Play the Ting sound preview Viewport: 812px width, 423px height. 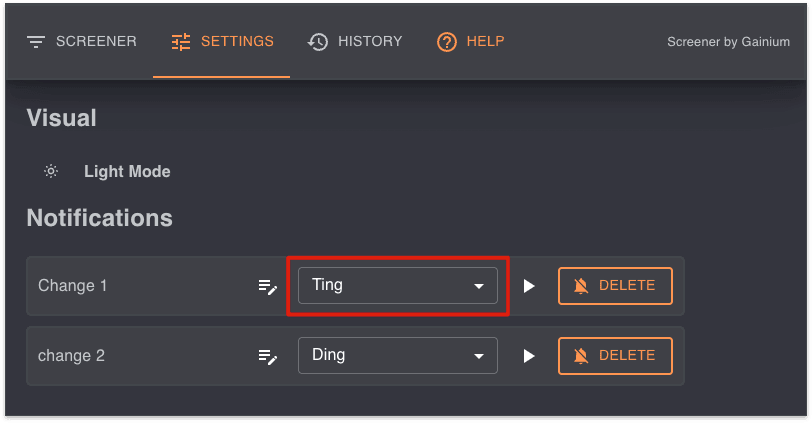pyautogui.click(x=529, y=286)
